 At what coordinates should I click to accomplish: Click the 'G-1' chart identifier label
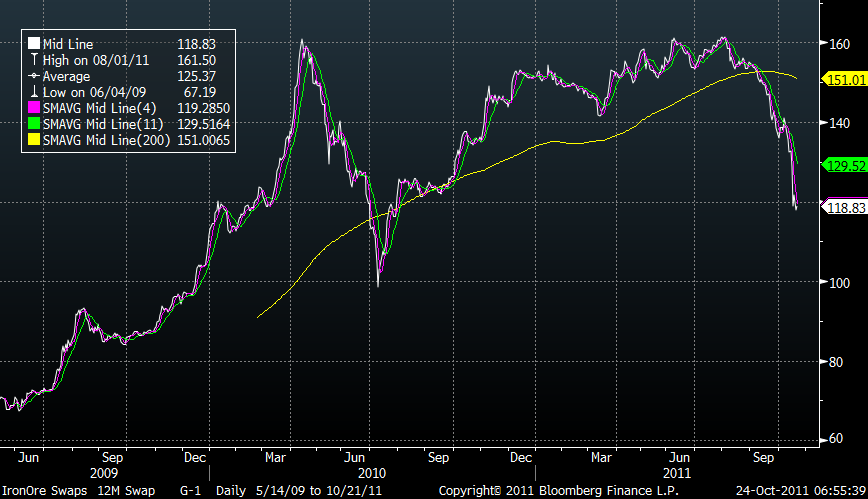[x=189, y=491]
